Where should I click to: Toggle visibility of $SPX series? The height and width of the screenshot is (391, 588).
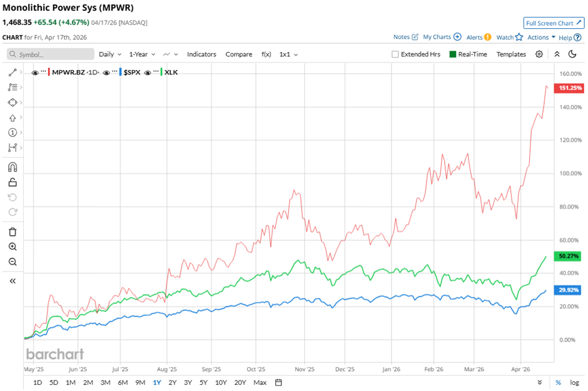point(106,73)
